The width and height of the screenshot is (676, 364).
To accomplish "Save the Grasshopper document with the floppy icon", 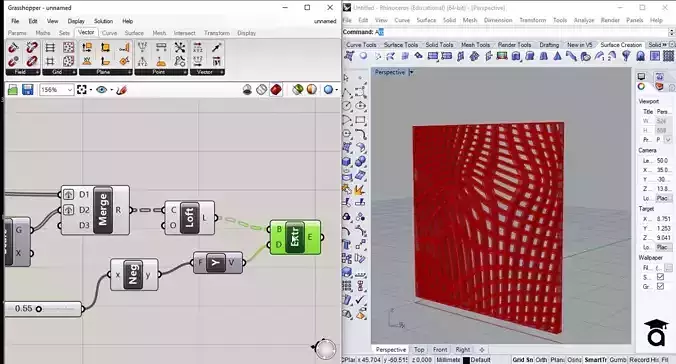I will (28, 90).
